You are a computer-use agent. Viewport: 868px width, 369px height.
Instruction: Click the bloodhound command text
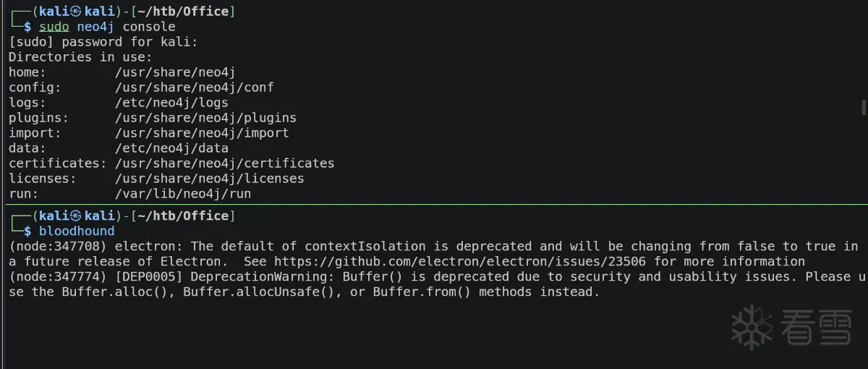tap(77, 231)
